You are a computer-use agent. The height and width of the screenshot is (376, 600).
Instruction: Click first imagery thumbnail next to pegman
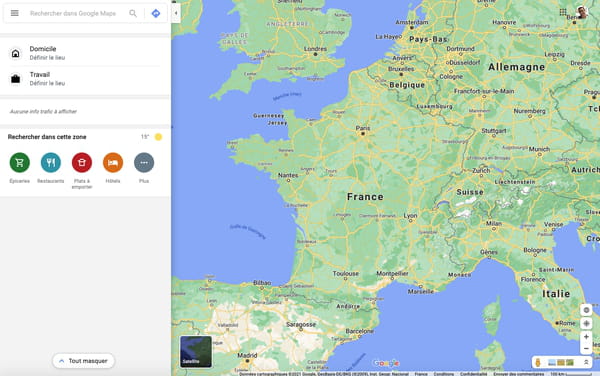coord(552,362)
